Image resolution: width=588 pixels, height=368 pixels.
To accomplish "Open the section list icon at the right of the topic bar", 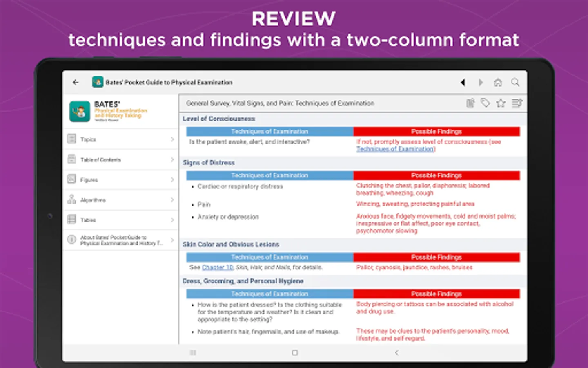I will point(517,103).
